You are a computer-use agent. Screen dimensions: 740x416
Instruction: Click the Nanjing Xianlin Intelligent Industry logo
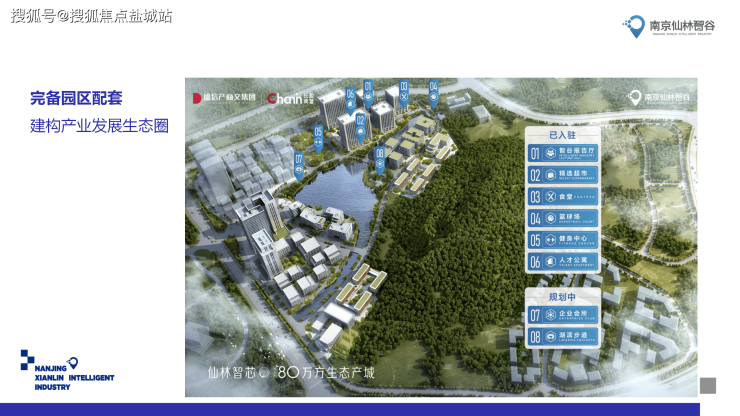coord(67,371)
